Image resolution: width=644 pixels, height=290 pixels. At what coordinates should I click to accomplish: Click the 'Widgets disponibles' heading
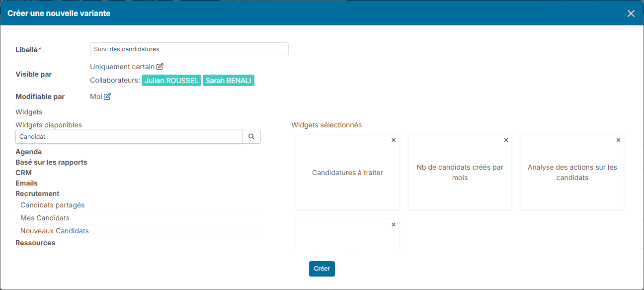tap(49, 125)
